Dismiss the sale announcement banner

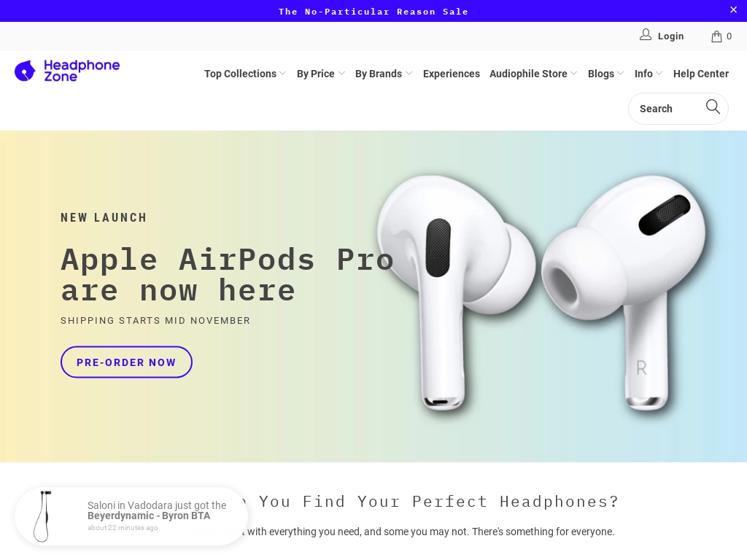point(733,9)
